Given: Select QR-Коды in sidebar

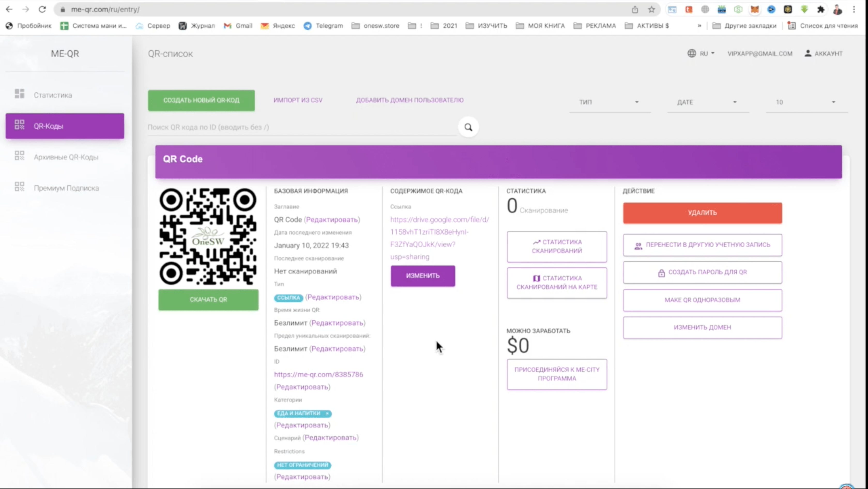Looking at the screenshot, I should pos(65,126).
